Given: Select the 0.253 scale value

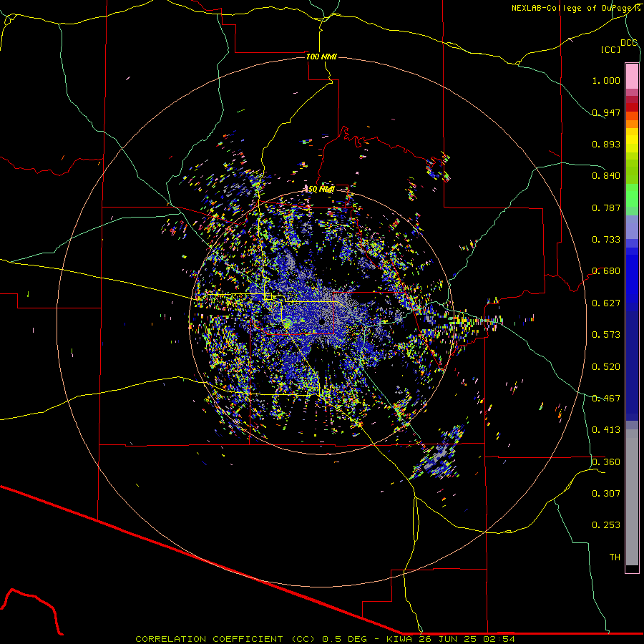Looking at the screenshot, I should pyautogui.click(x=606, y=525).
